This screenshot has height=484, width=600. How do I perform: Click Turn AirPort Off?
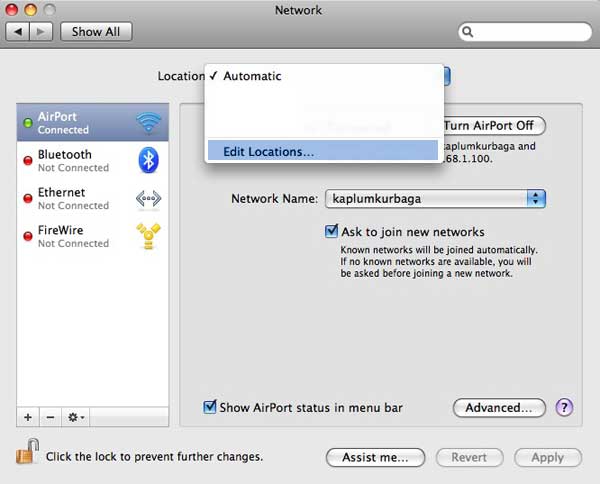[494, 125]
